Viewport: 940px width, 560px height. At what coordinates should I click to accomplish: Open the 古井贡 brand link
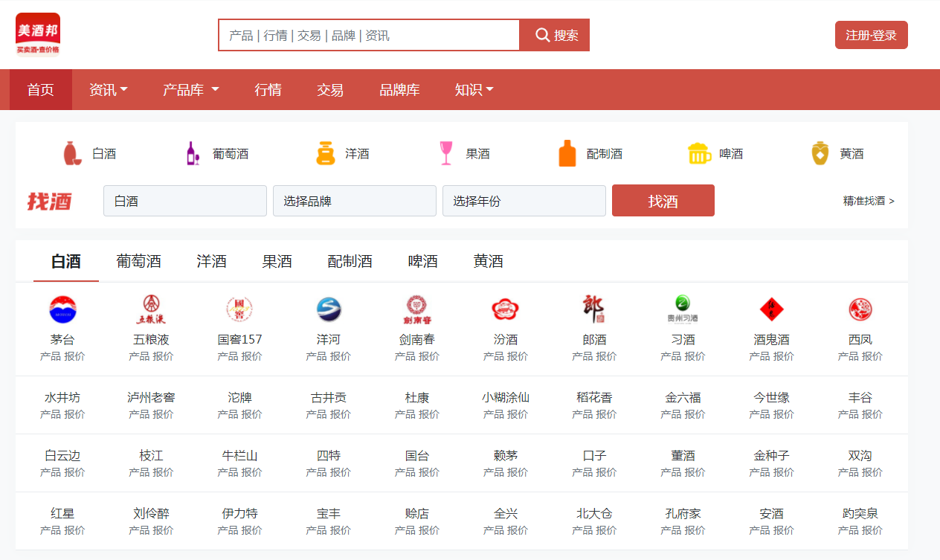pyautogui.click(x=328, y=398)
